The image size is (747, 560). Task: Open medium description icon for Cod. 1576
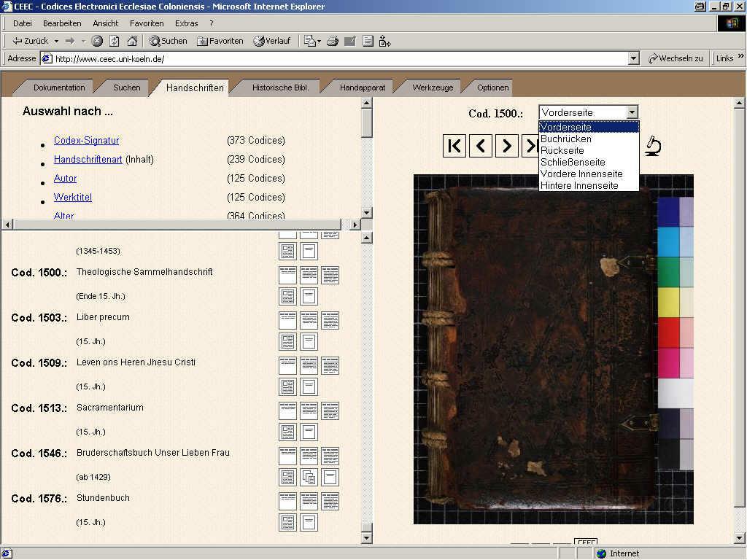tap(309, 502)
